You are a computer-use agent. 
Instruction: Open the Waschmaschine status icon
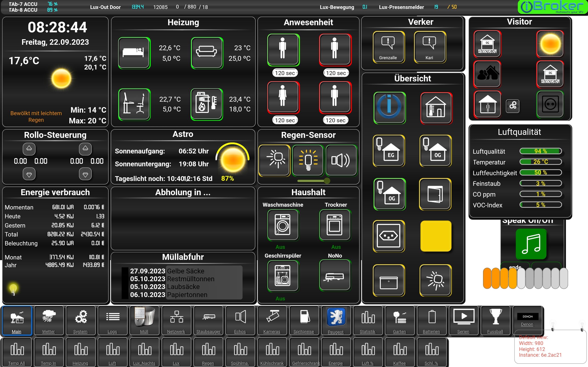tap(283, 225)
